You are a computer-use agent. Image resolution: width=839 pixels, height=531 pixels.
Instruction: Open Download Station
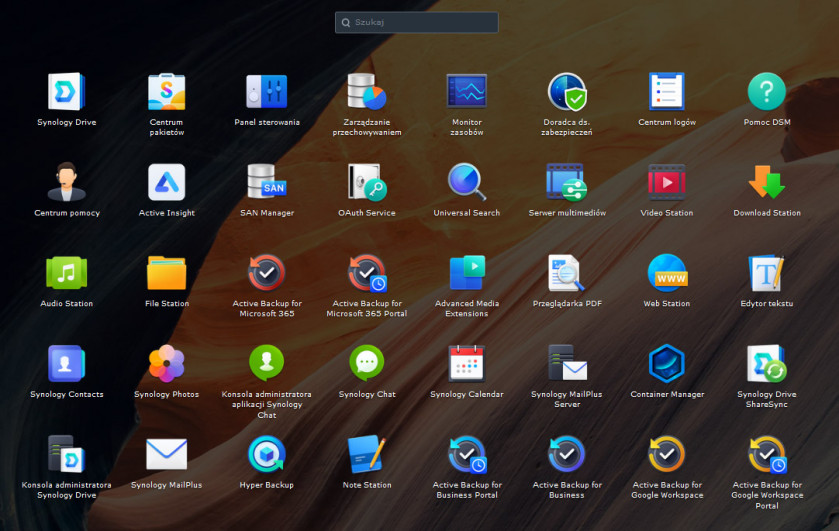point(767,182)
